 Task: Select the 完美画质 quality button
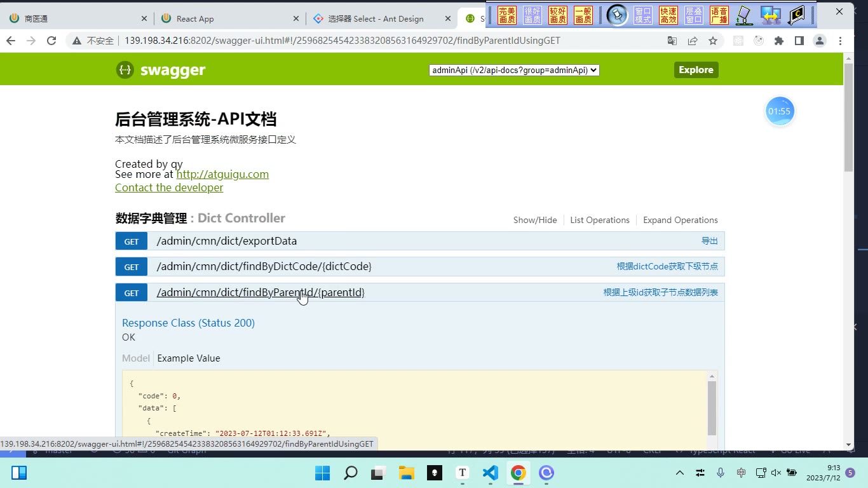507,15
